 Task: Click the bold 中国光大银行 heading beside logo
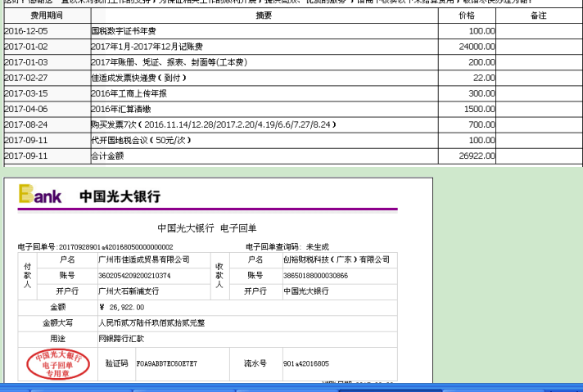120,196
